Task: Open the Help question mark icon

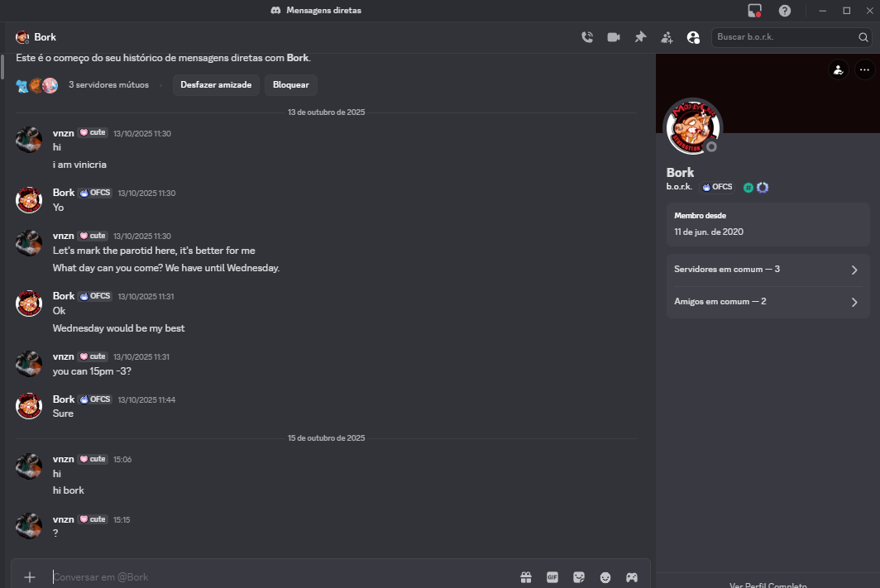Action: pyautogui.click(x=785, y=11)
